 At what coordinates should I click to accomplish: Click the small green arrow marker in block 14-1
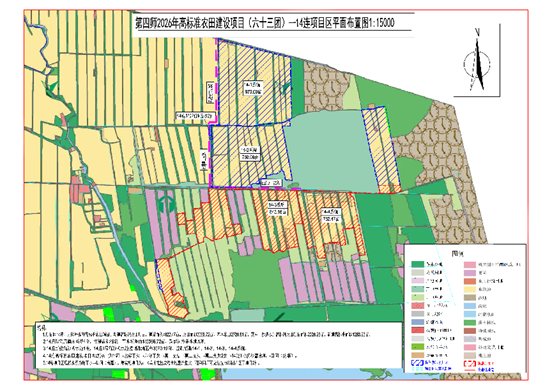click(x=285, y=87)
